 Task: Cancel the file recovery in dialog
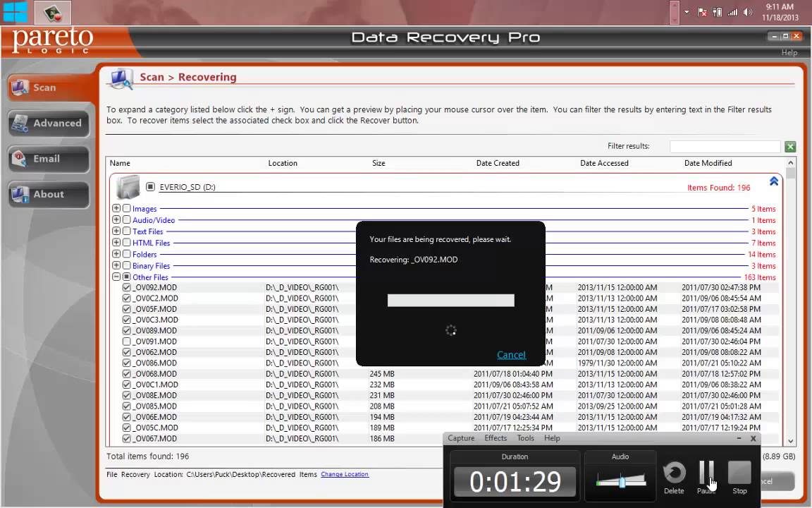click(x=511, y=355)
